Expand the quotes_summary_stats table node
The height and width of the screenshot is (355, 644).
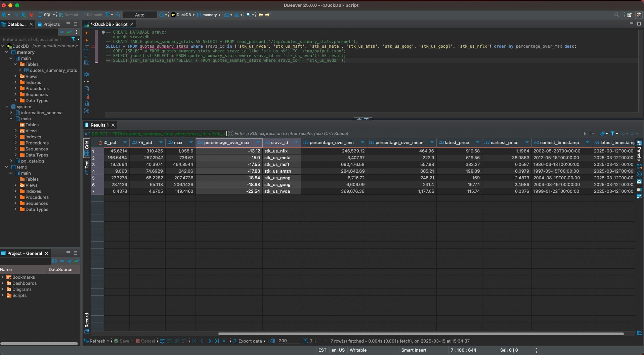(x=20, y=70)
